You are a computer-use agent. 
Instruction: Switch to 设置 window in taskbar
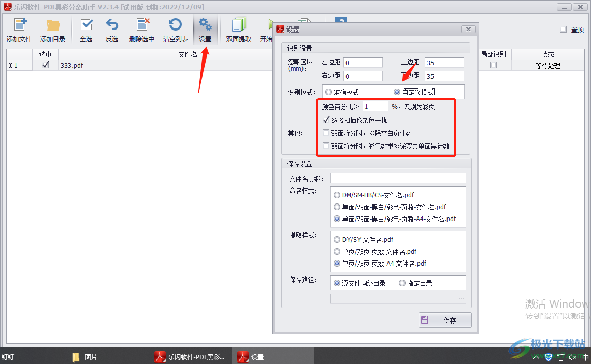point(272,357)
